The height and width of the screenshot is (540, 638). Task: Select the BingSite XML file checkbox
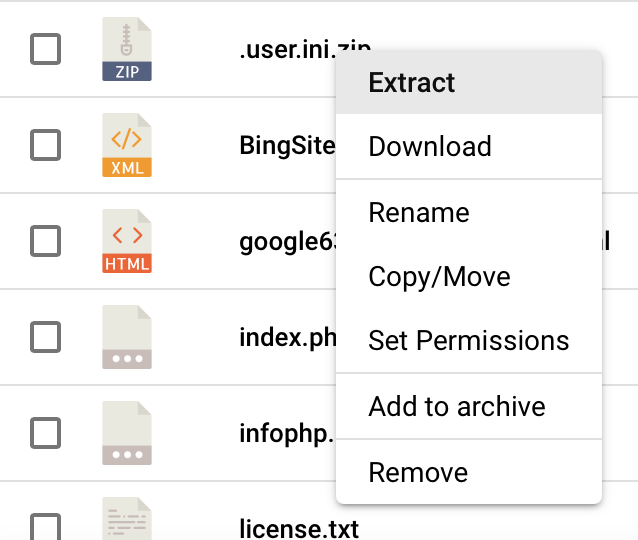click(46, 146)
